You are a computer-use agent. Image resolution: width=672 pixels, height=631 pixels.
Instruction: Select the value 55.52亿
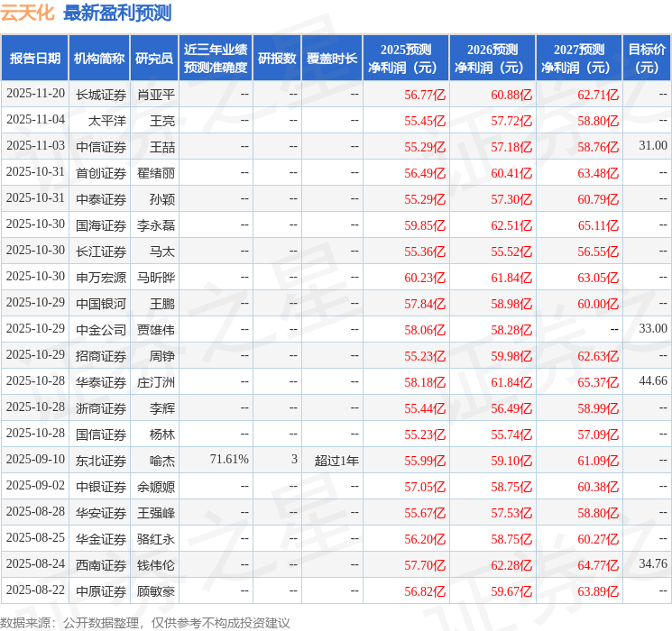point(511,251)
